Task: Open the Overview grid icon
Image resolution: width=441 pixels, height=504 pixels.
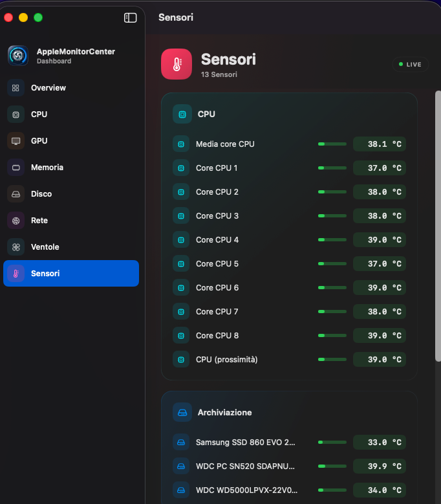Action: pos(16,88)
